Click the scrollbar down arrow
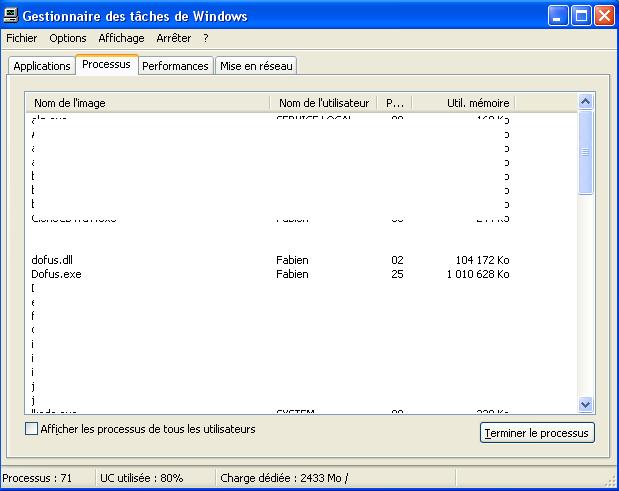Image resolution: width=619 pixels, height=491 pixels. coord(586,404)
